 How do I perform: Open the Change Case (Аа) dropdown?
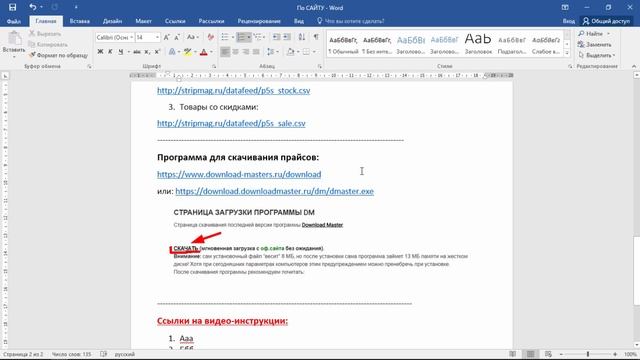pyautogui.click(x=193, y=37)
